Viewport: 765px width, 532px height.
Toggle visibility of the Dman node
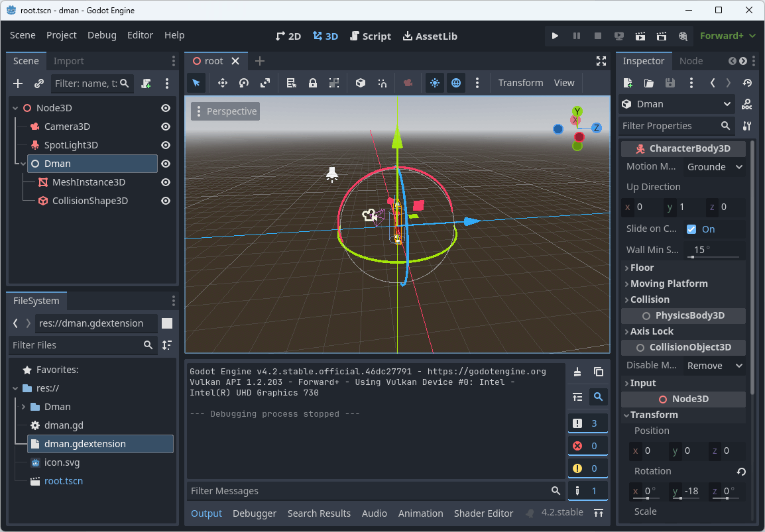coord(166,164)
